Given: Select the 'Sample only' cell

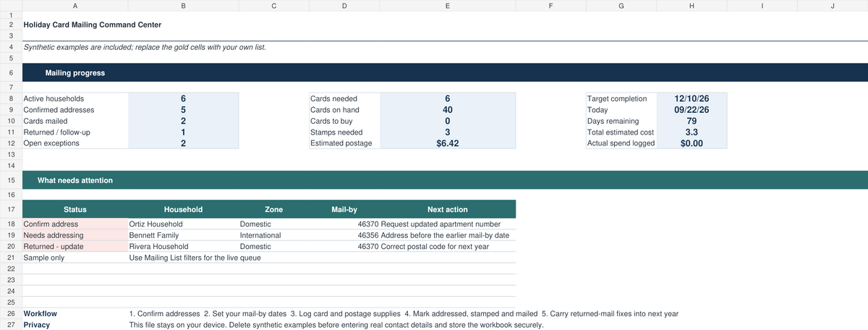Looking at the screenshot, I should 75,258.
